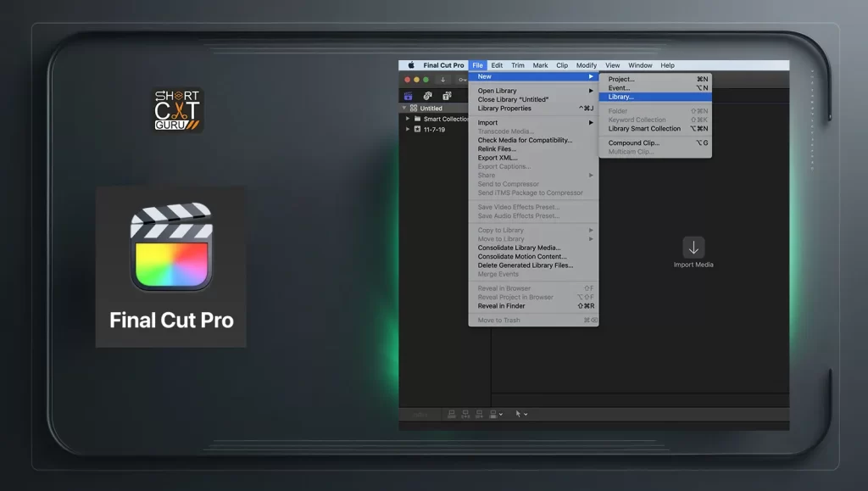Select the Untitled library row

pos(434,108)
